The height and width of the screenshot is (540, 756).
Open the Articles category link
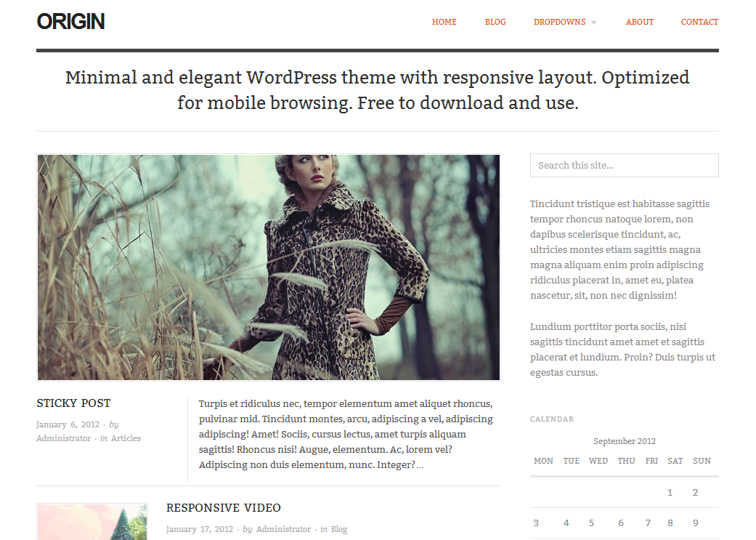[126, 438]
